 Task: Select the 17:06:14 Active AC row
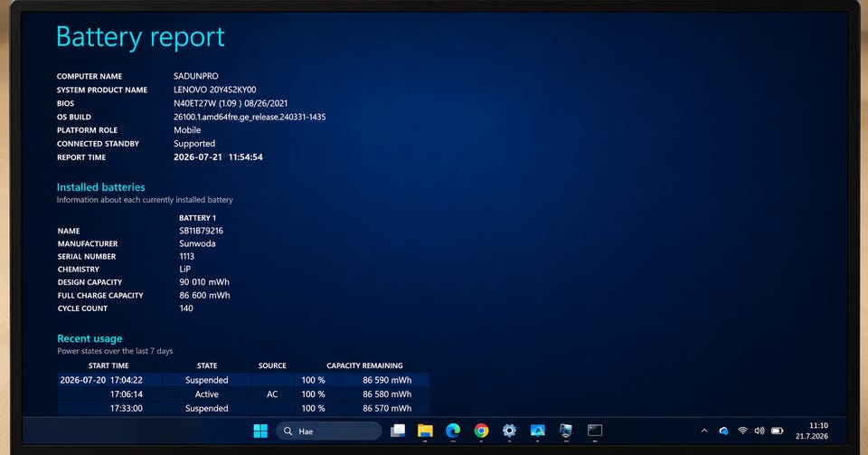click(x=243, y=394)
